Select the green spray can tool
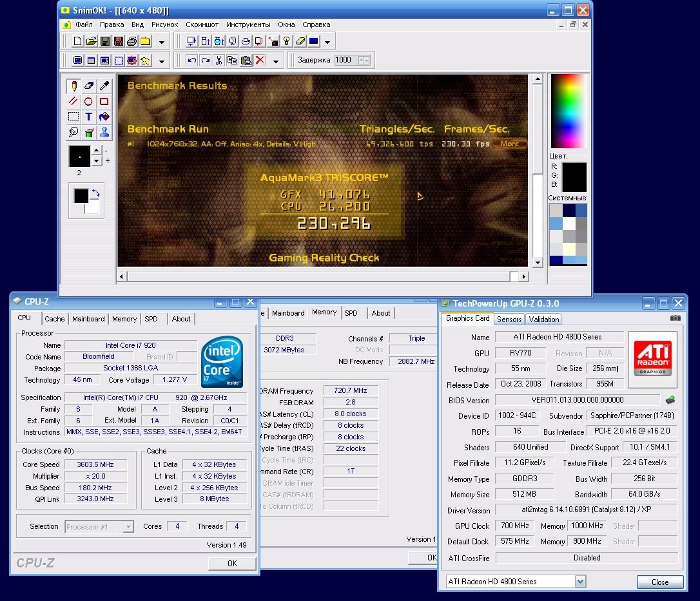 pos(89,131)
